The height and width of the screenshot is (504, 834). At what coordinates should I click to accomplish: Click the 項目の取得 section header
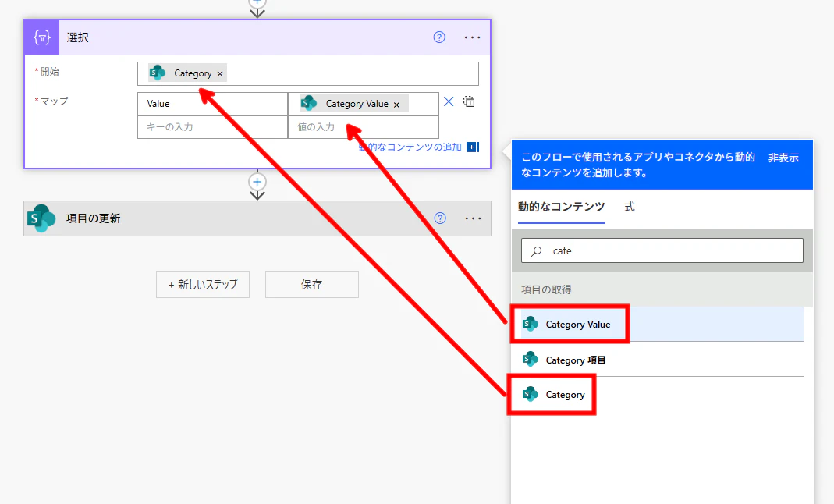tap(546, 289)
